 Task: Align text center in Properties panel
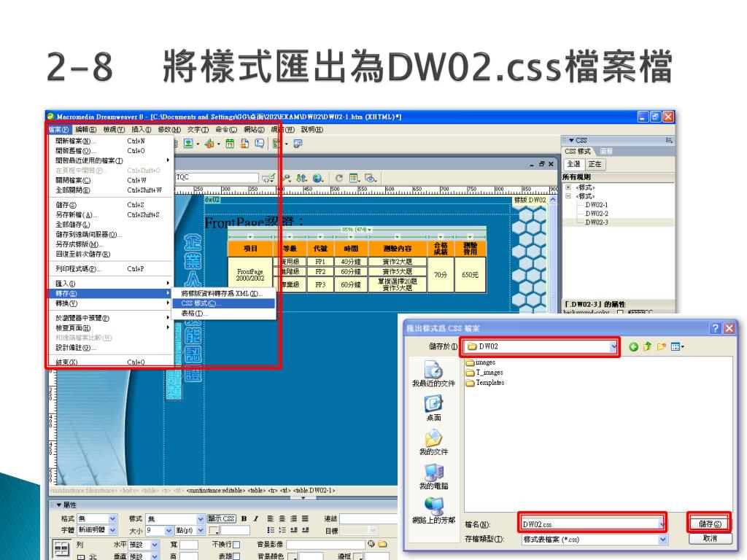(282, 518)
